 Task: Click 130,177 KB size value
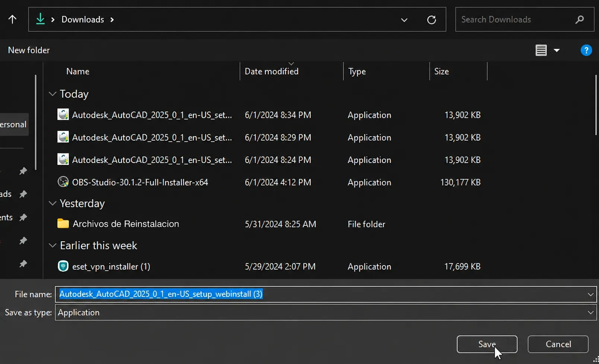point(460,182)
